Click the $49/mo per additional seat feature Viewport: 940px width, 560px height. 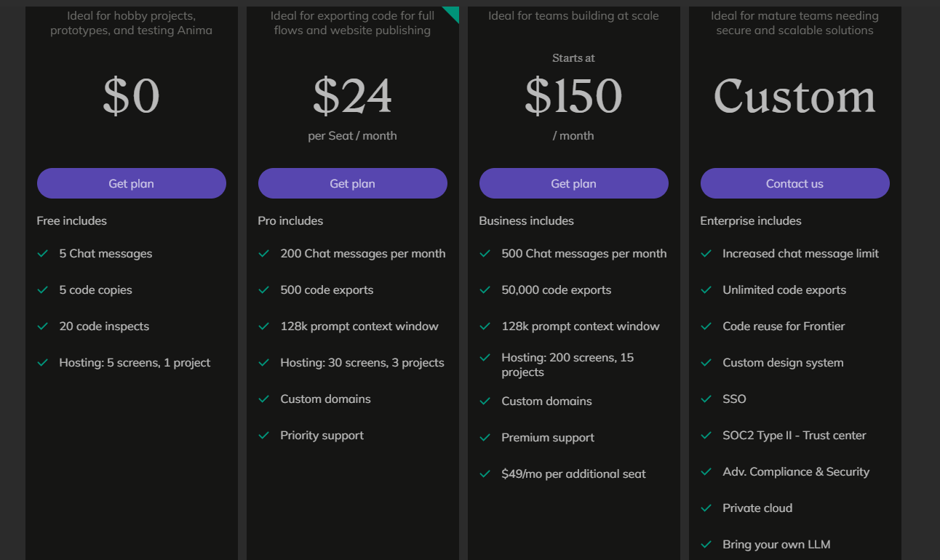573,474
